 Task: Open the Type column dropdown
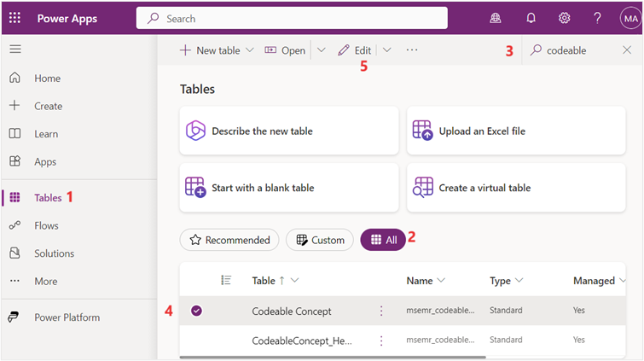[x=519, y=281]
